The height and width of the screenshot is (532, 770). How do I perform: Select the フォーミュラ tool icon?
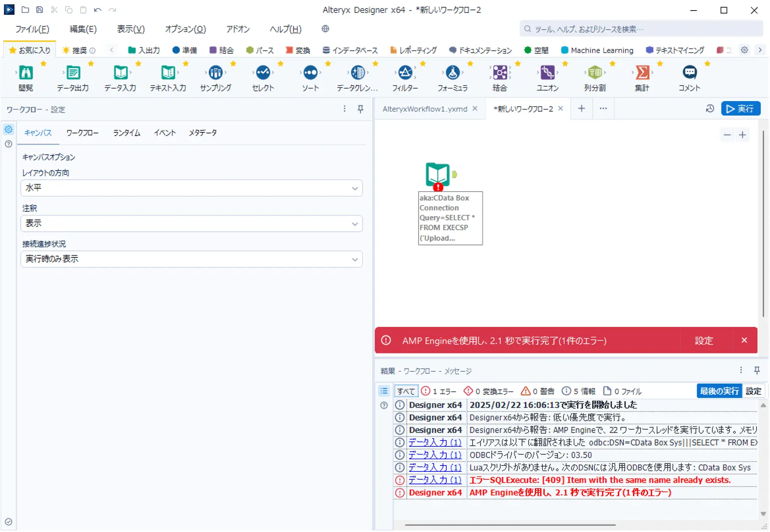pos(453,73)
